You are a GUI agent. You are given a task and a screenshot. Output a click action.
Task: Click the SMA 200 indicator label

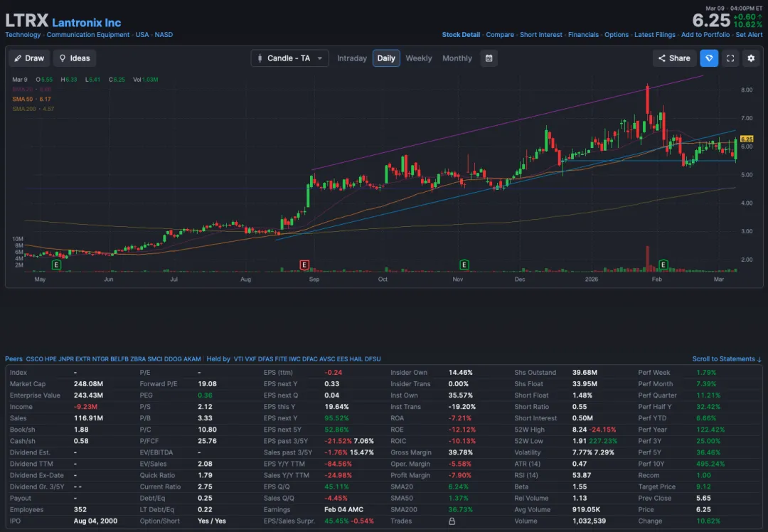[33, 109]
